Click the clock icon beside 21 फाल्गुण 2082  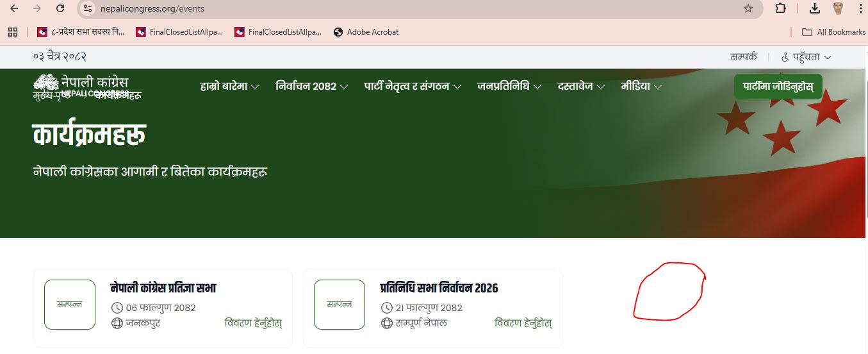[386, 308]
